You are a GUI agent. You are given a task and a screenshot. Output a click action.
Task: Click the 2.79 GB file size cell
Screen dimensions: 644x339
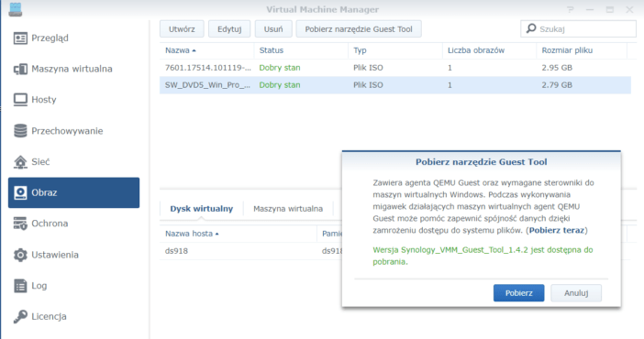tap(557, 85)
